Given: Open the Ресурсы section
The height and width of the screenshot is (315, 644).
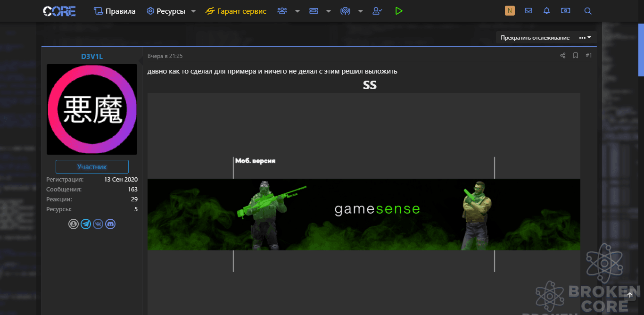Looking at the screenshot, I should 165,11.
